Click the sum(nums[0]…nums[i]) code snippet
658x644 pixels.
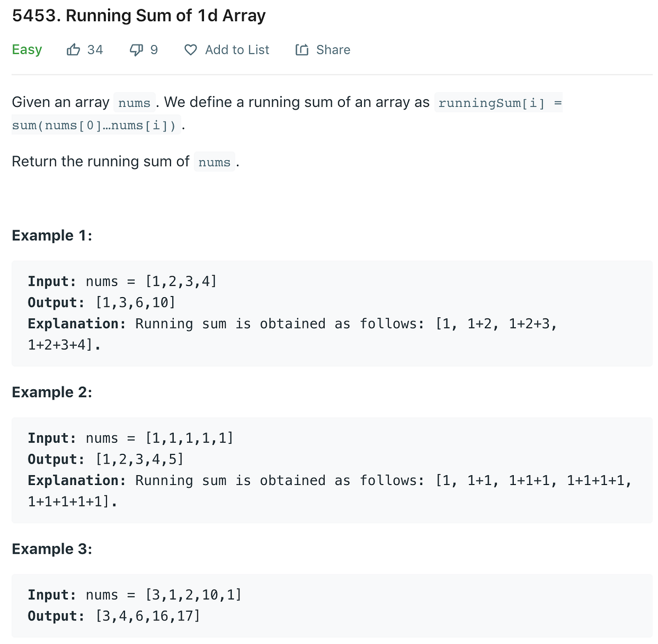94,126
